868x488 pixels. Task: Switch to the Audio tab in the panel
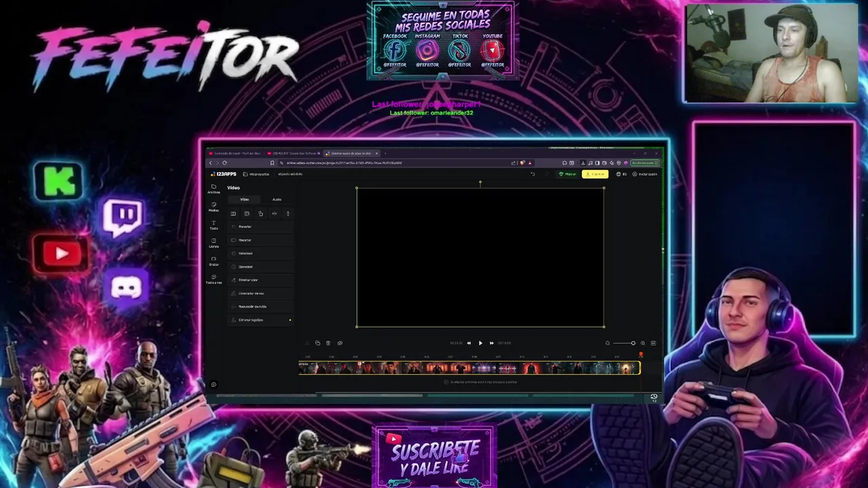pyautogui.click(x=277, y=199)
